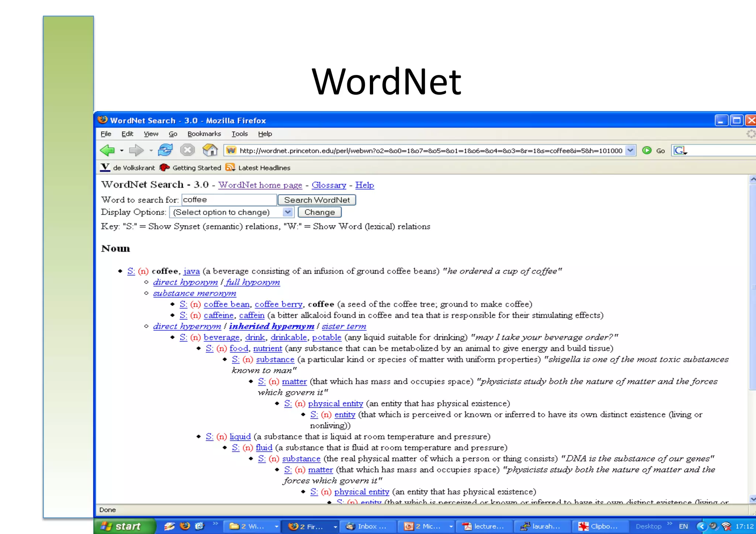Viewport: 756px width, 534px height.
Task: Collapse the inherited hypernym relation
Action: coord(272,326)
